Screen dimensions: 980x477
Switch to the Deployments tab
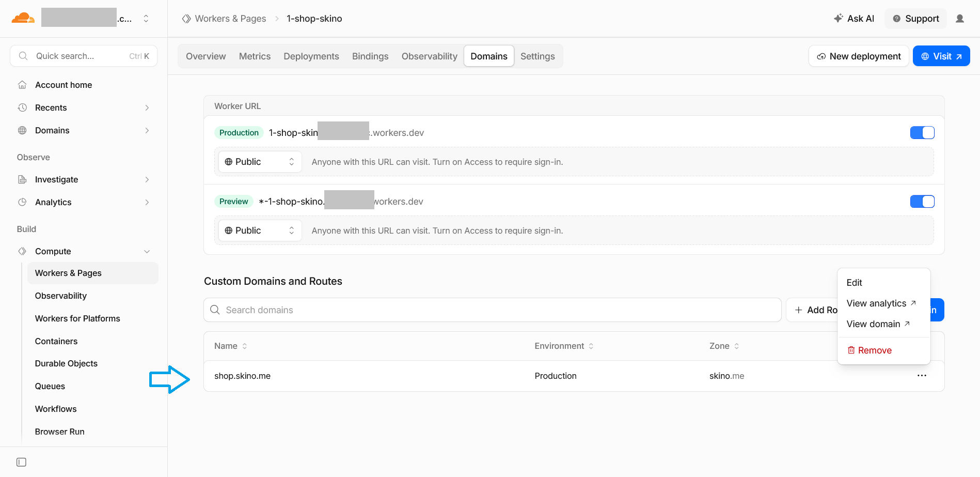[311, 56]
